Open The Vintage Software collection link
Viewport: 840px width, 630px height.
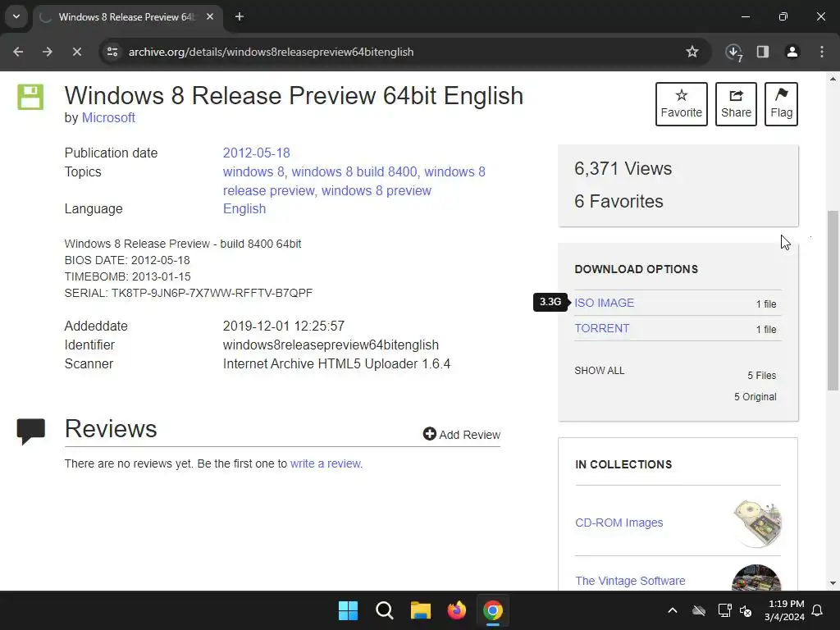click(x=631, y=582)
